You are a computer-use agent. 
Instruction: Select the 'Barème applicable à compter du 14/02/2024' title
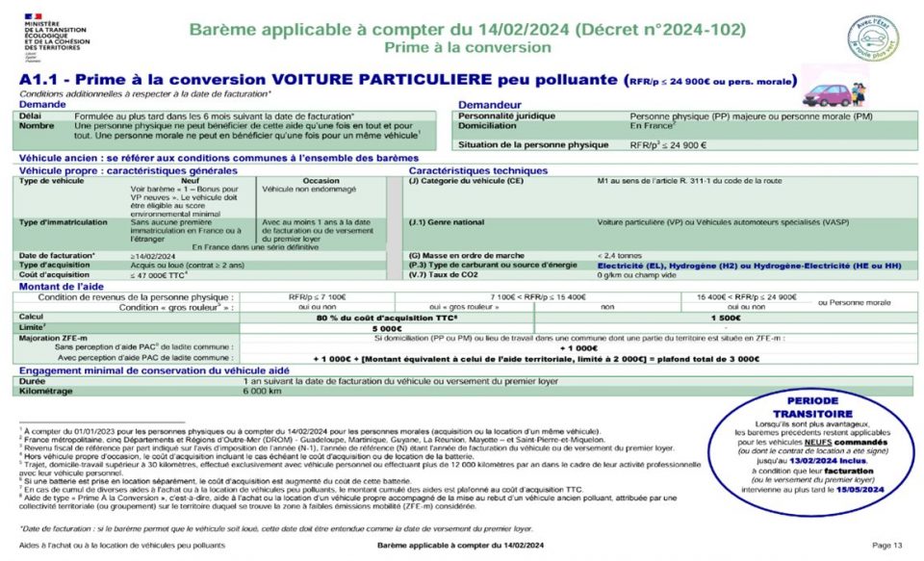point(467,30)
